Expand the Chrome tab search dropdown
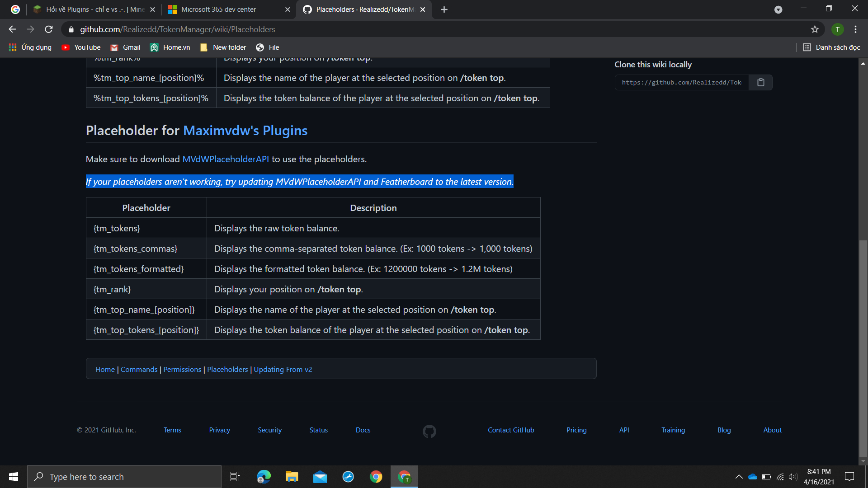 pos(778,9)
